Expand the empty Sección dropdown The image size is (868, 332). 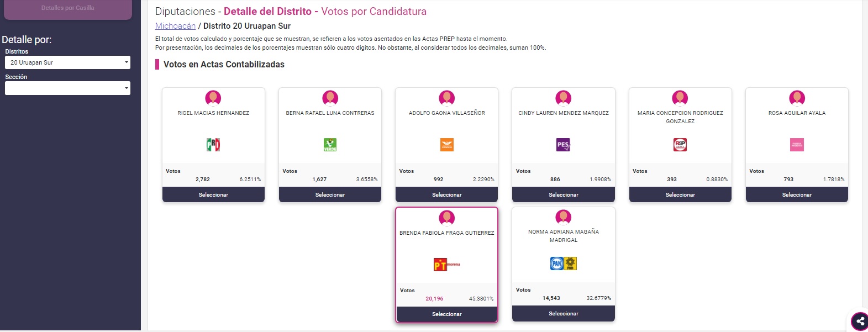click(67, 88)
